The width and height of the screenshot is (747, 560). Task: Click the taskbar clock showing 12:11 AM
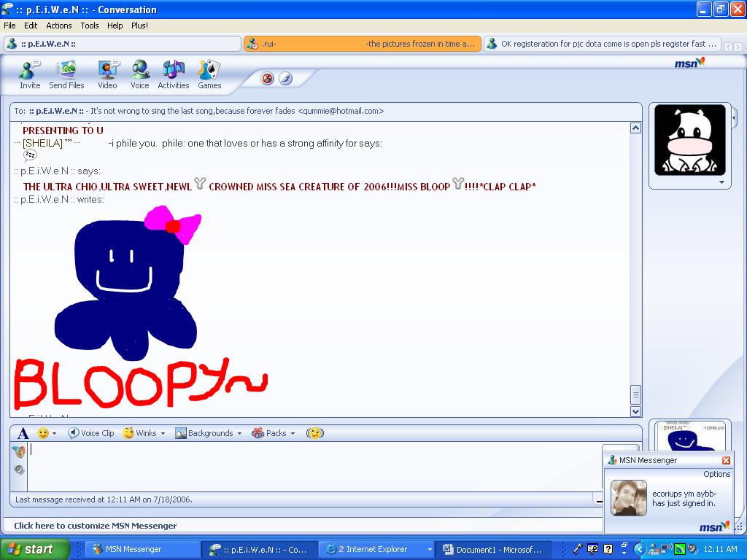tap(720, 549)
